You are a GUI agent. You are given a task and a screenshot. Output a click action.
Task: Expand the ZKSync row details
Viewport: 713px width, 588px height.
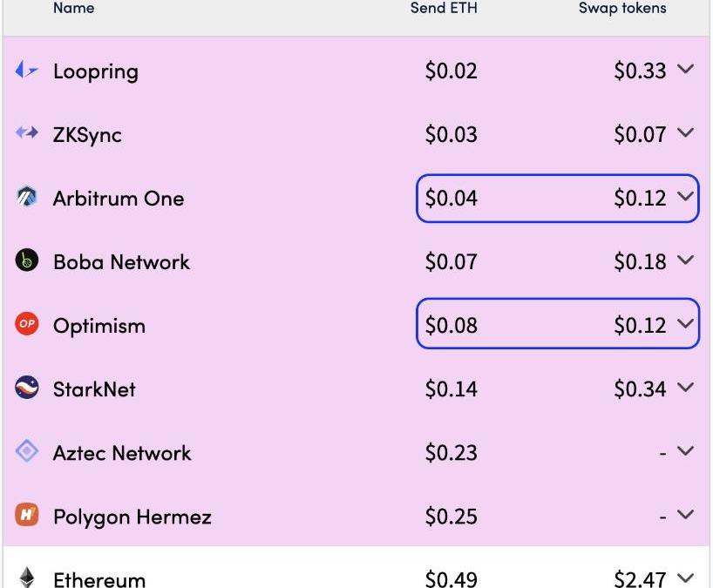685,133
